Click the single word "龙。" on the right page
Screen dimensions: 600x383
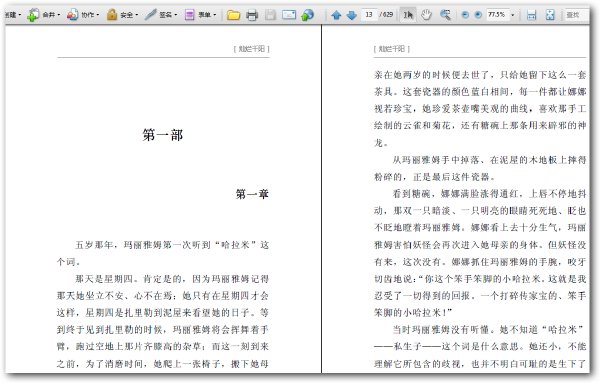[x=382, y=143]
